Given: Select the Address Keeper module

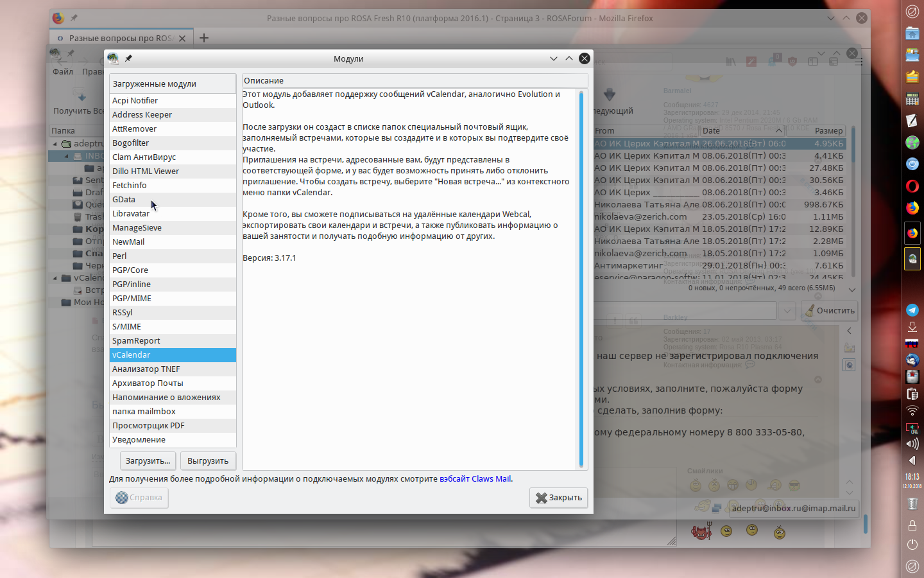Looking at the screenshot, I should [173, 115].
